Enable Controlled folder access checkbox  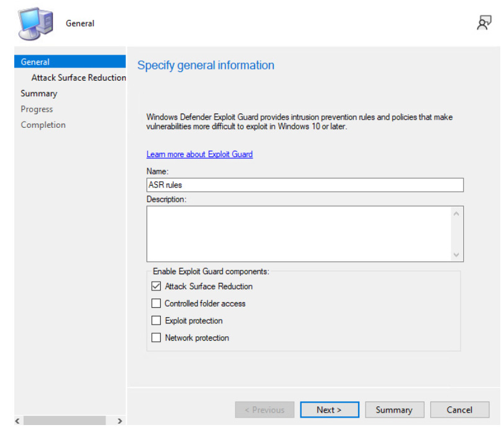[x=156, y=303]
